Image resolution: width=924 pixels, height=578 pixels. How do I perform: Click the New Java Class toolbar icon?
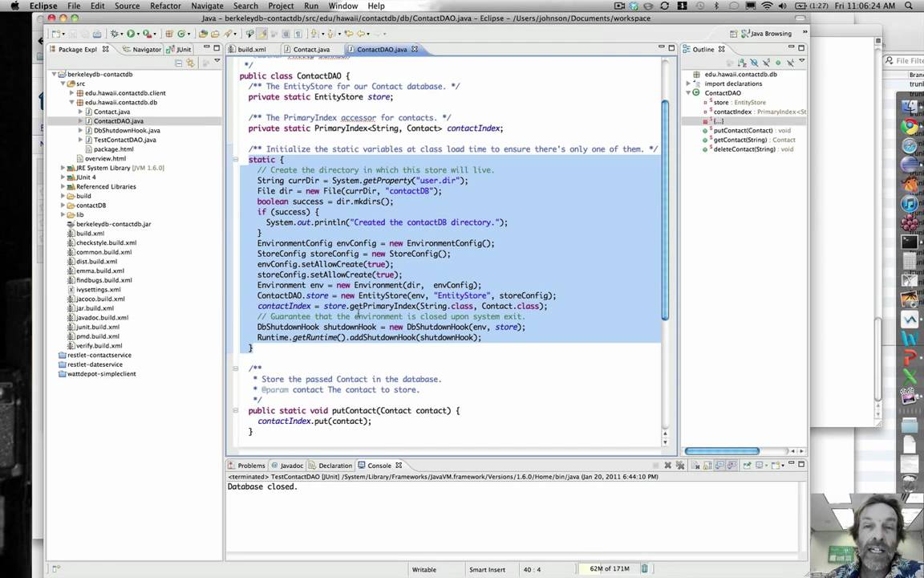coord(181,35)
